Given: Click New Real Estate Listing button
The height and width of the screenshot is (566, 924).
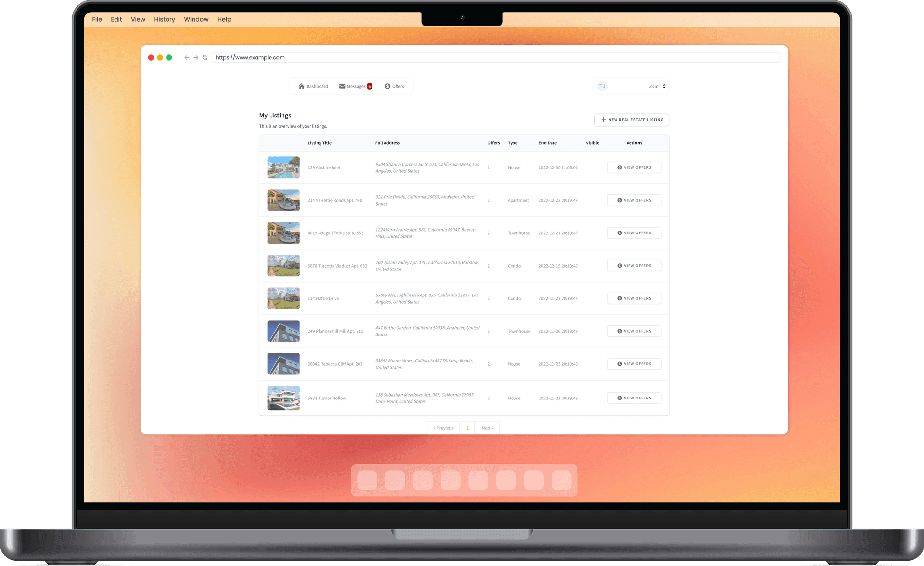Looking at the screenshot, I should pyautogui.click(x=631, y=120).
